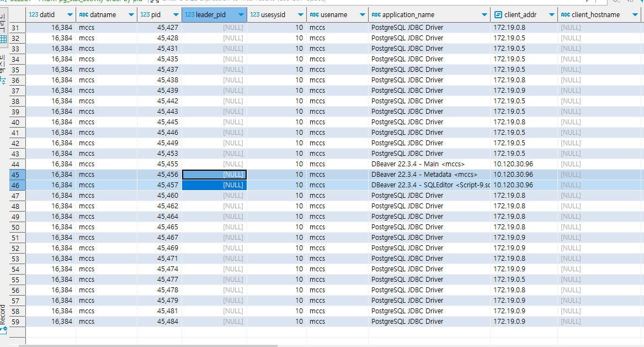Image resolution: width=644 pixels, height=347 pixels.
Task: Open the datname column filter dropdown
Action: (x=131, y=15)
